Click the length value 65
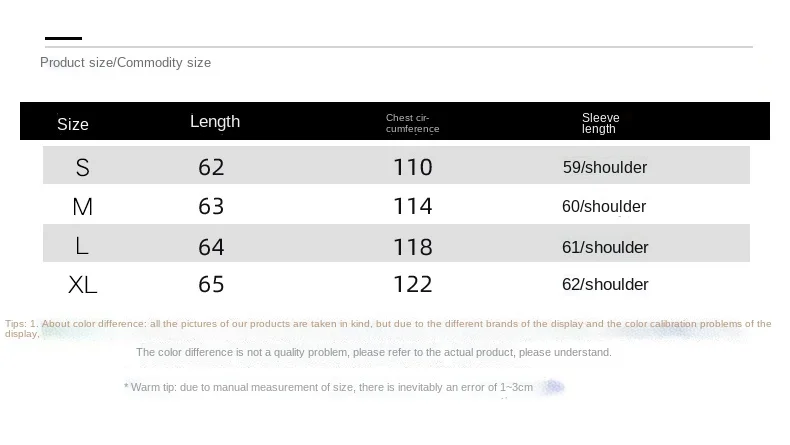Image resolution: width=790 pixels, height=445 pixels. (x=211, y=284)
